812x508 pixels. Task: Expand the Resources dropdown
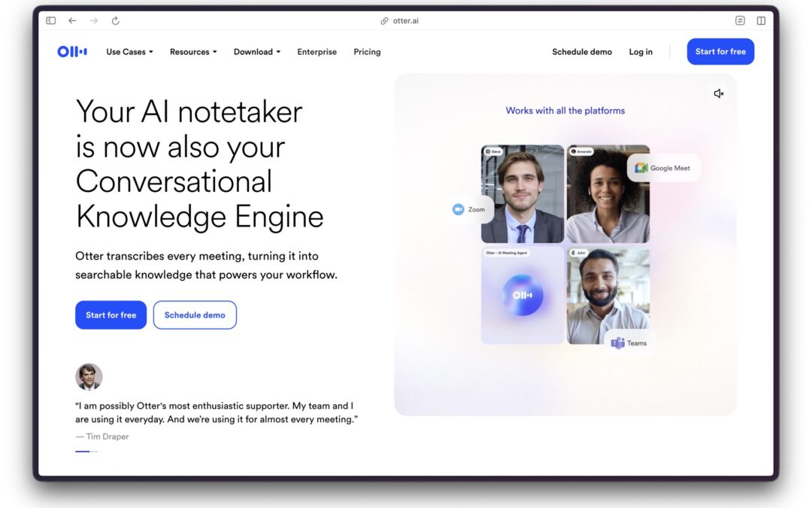click(193, 52)
